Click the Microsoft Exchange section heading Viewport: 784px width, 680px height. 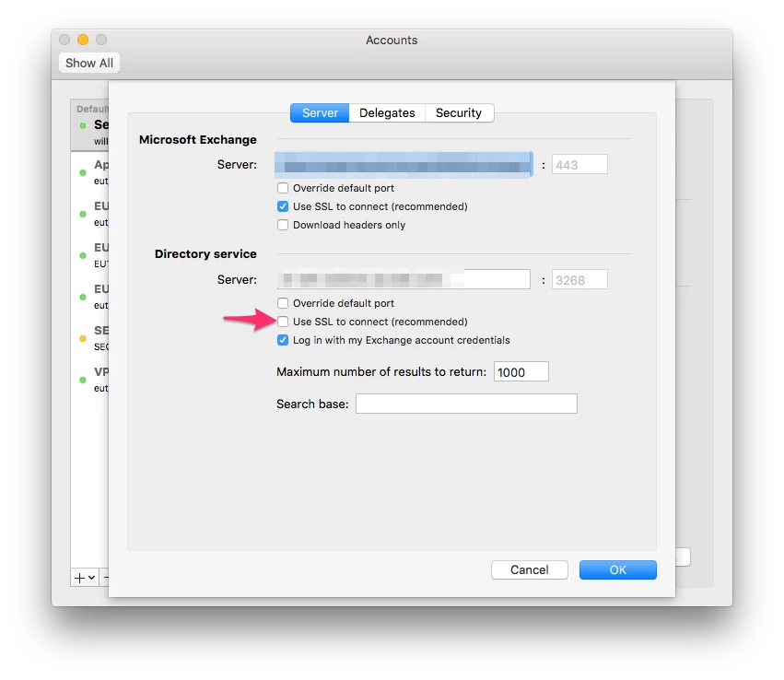pos(197,139)
